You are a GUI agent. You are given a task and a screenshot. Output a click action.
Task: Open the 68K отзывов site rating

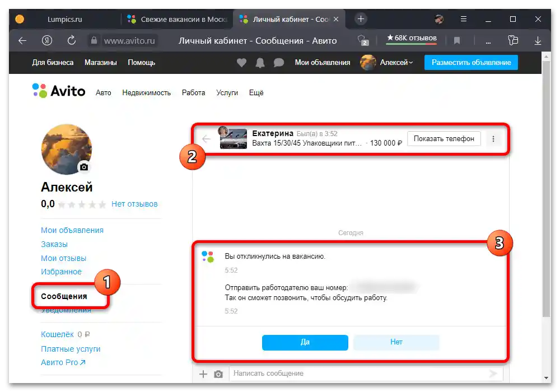[x=412, y=39]
